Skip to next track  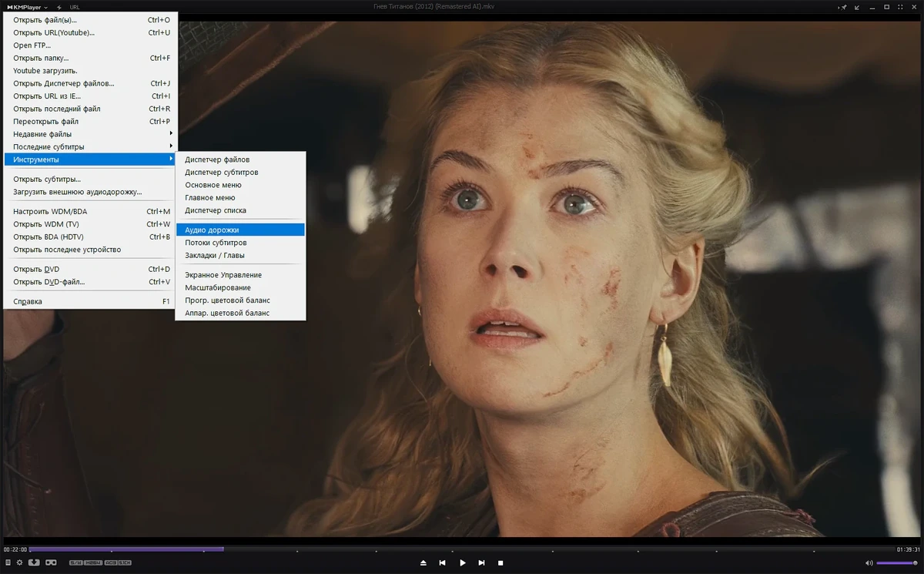[x=481, y=562]
